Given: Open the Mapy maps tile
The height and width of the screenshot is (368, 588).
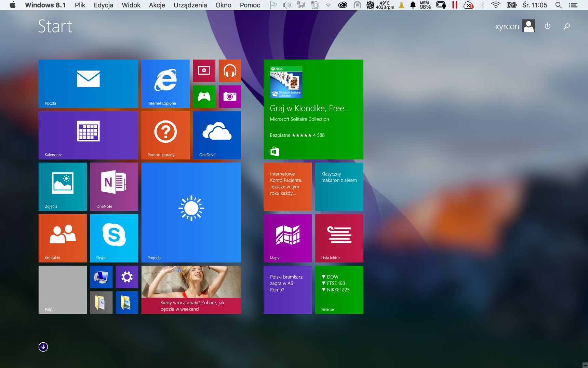Looking at the screenshot, I should click(x=288, y=238).
